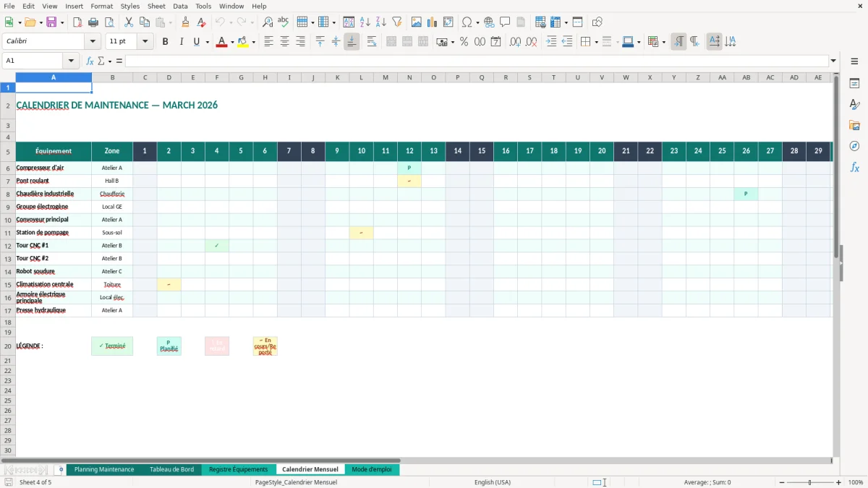The image size is (868, 488).
Task: Click the Export as PDF icon
Action: coord(77,22)
